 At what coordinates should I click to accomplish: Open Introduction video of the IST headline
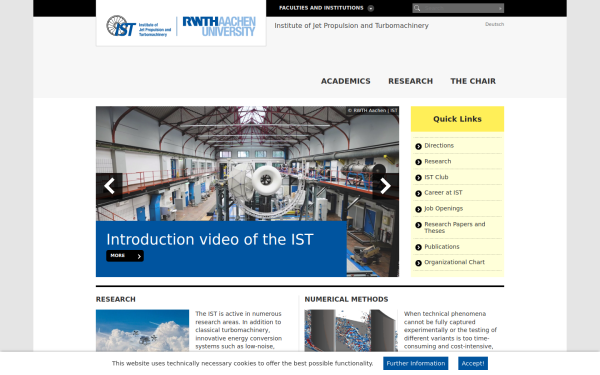pos(210,240)
